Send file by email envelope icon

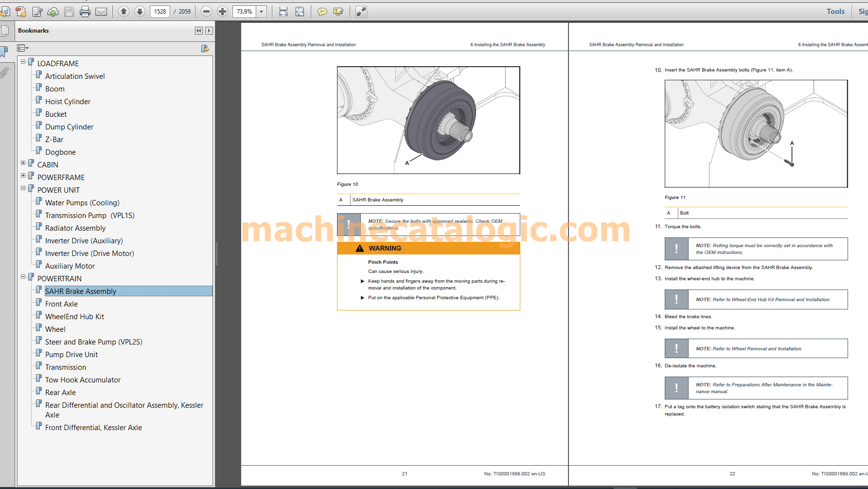click(x=101, y=12)
